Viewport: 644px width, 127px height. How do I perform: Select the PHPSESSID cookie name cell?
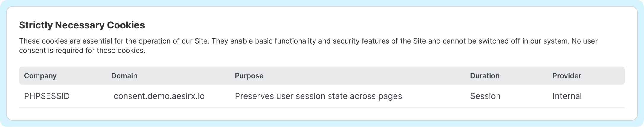[47, 96]
